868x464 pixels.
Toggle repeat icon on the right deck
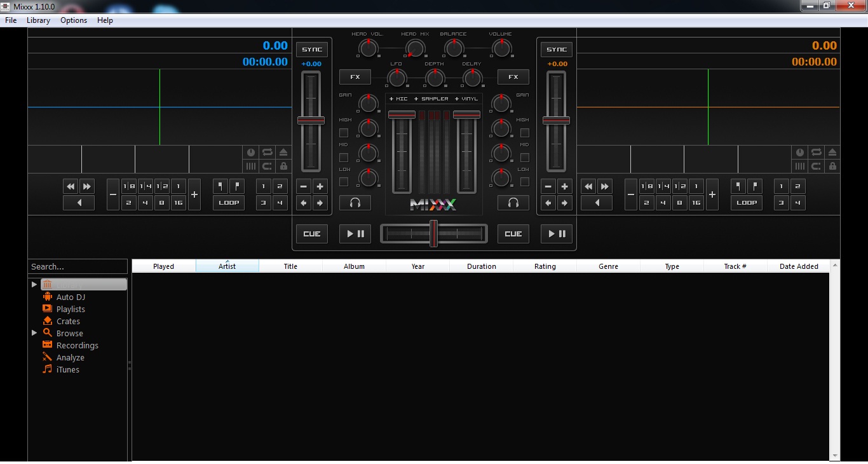tap(816, 153)
